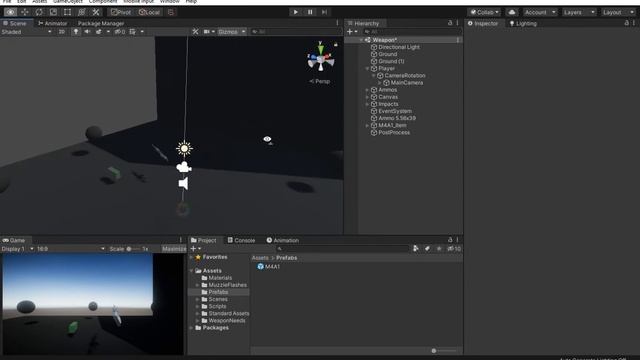Screen dimensions: 640x360
Task: Open the Shaded draw mode dropdown
Action: tap(27, 31)
